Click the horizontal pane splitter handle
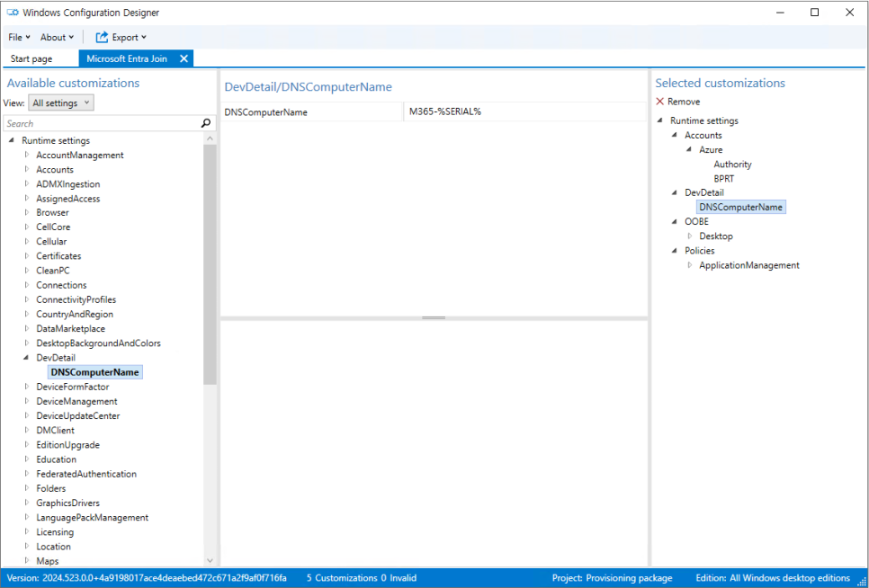869x588 pixels. tap(434, 317)
